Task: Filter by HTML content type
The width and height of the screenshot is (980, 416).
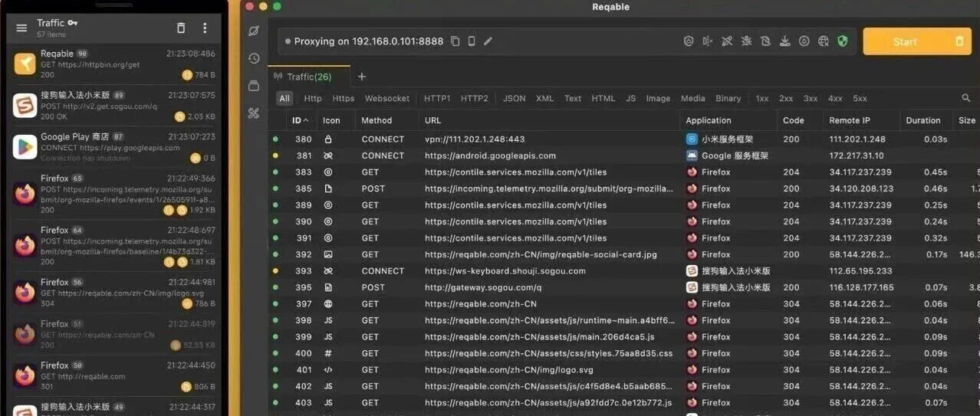Action: click(x=603, y=98)
